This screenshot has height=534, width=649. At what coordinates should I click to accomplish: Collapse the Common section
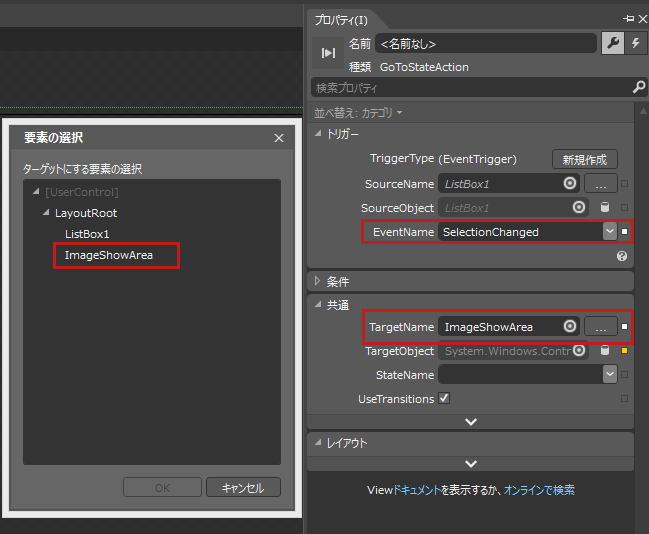pyautogui.click(x=318, y=304)
